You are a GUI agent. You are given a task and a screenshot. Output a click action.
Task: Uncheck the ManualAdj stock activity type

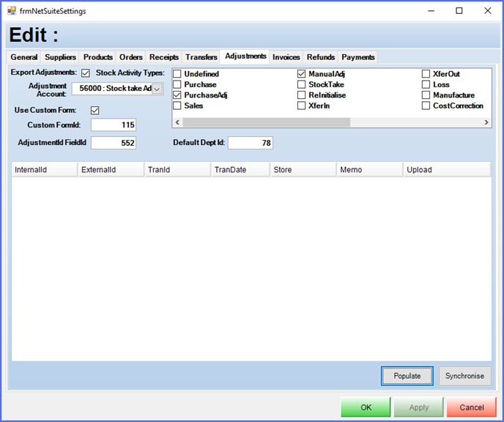tap(302, 74)
